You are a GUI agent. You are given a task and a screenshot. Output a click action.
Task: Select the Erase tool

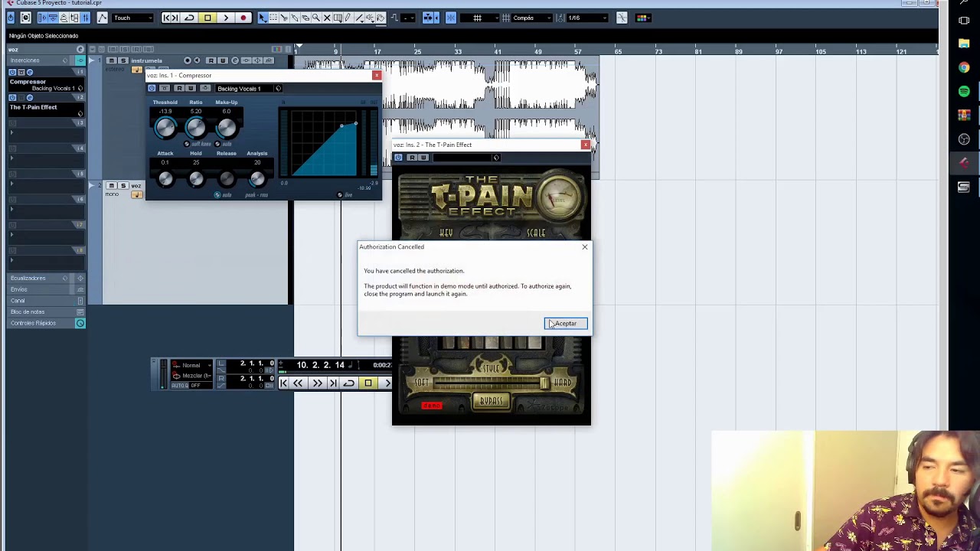click(305, 18)
